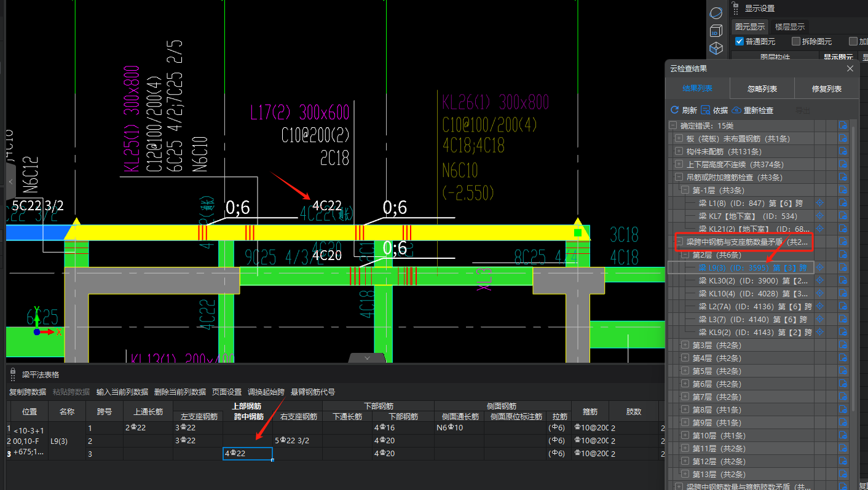
Task: Locate beam KL7【地下室】ID 534 with target icon
Action: pos(819,216)
